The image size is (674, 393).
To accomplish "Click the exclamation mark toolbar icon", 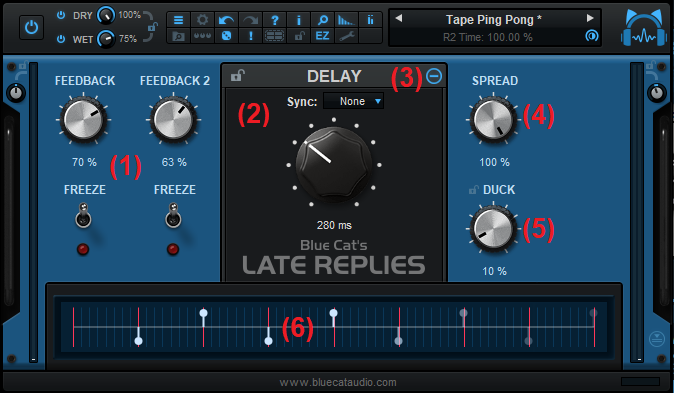I will [x=251, y=36].
